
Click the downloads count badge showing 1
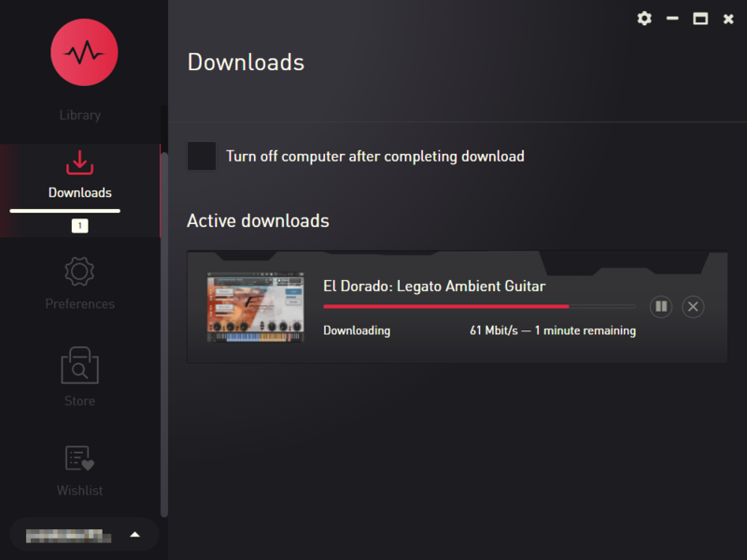tap(79, 226)
